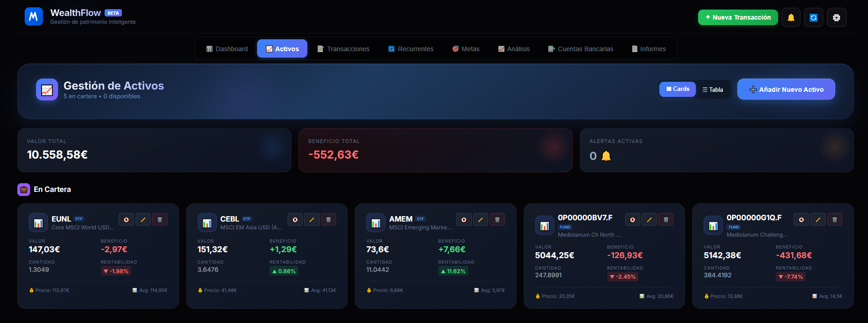Image resolution: width=868 pixels, height=323 pixels.
Task: Delete the CEBL asset using trash icon
Action: 328,220
